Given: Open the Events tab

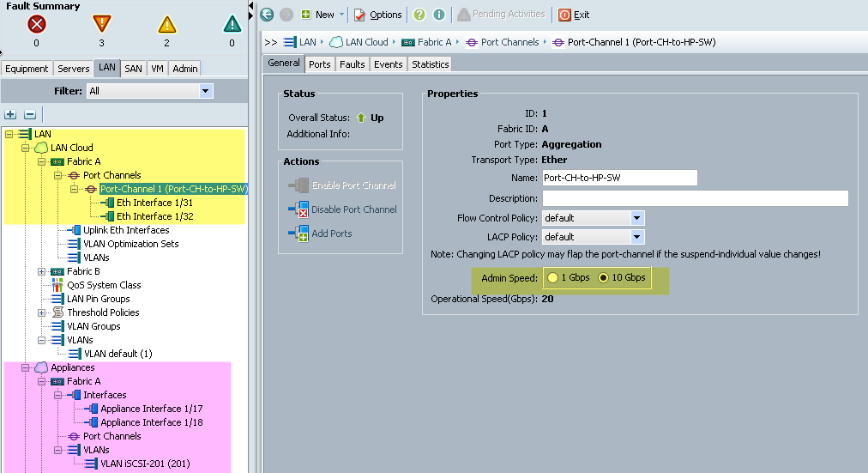Looking at the screenshot, I should click(388, 64).
